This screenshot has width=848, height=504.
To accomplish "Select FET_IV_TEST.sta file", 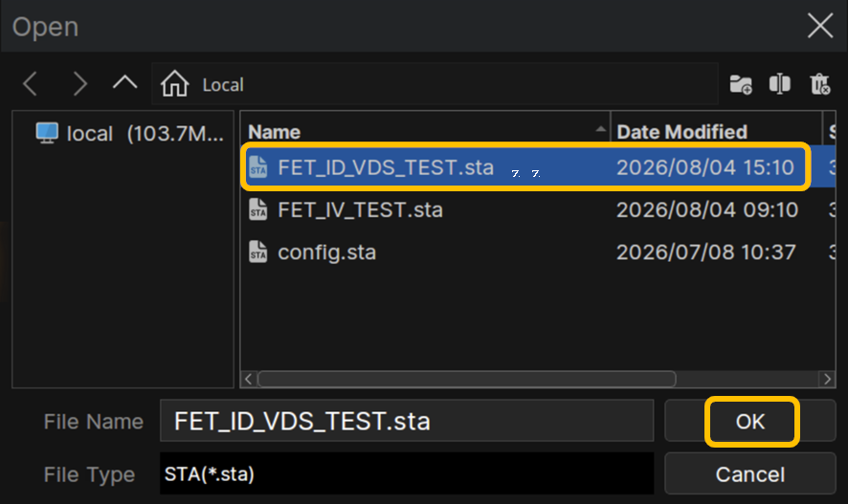I will (538, 209).
